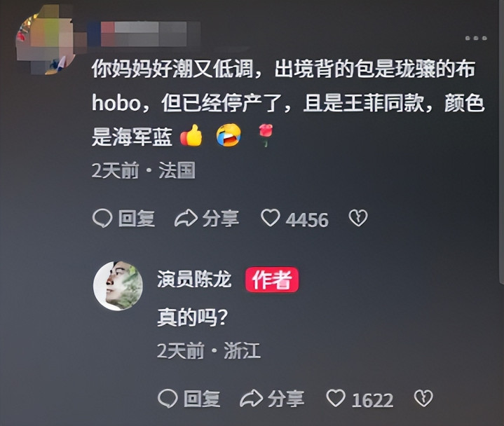Click 回复 text under 真的吗 reply
This screenshot has width=504, height=426.
click(202, 399)
